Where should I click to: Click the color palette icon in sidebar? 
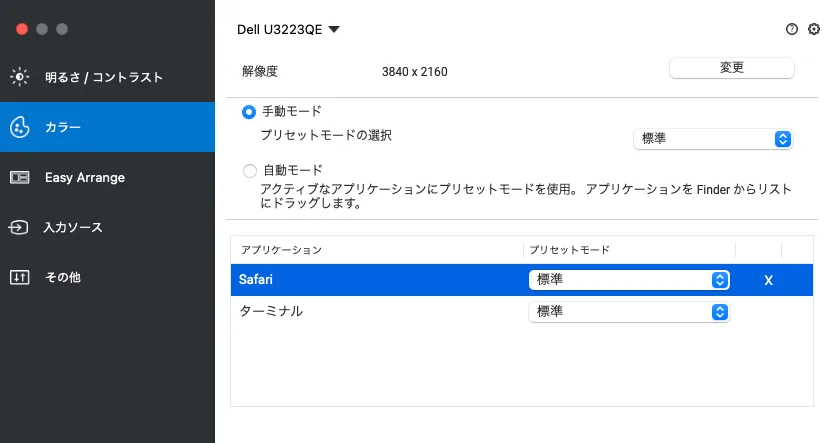(x=20, y=127)
